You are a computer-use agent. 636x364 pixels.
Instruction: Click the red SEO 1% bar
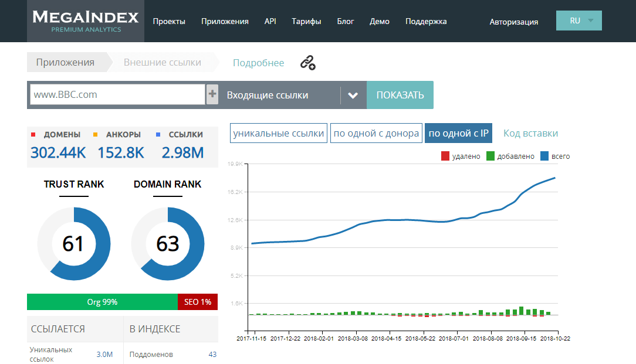pyautogui.click(x=198, y=302)
